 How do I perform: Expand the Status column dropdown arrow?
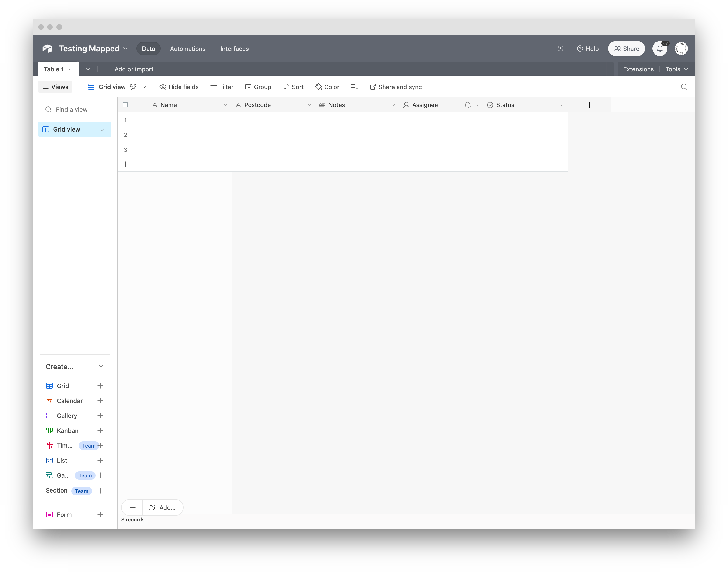561,105
